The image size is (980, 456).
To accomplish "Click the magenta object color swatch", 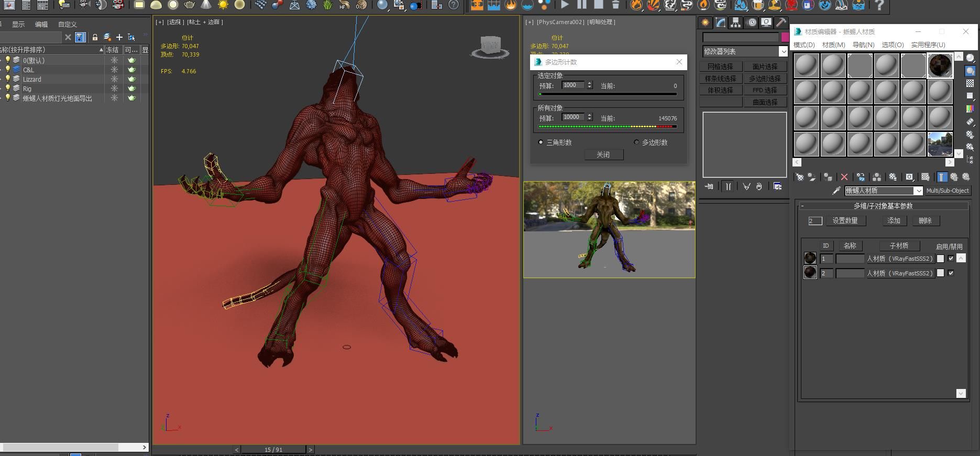I will tap(785, 37).
